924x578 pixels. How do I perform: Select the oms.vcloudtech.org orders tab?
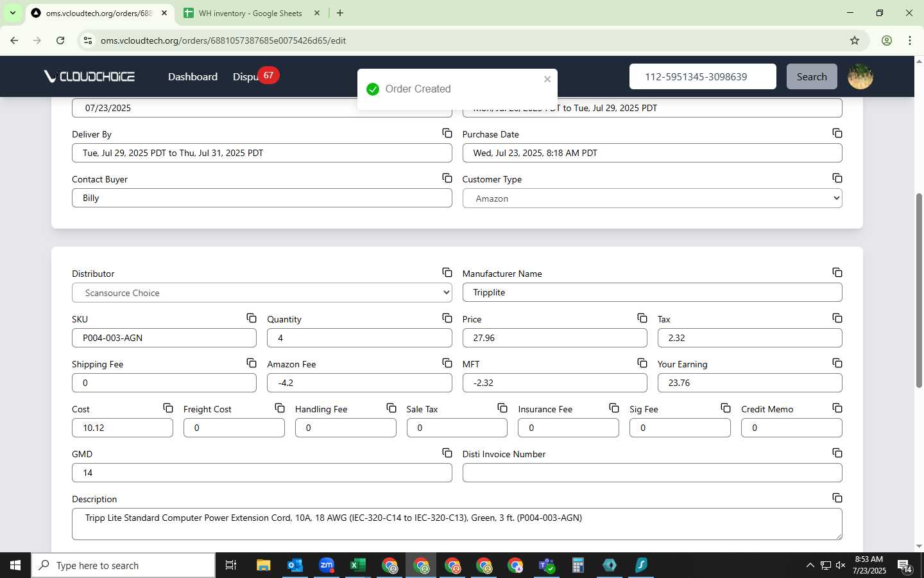(x=99, y=13)
